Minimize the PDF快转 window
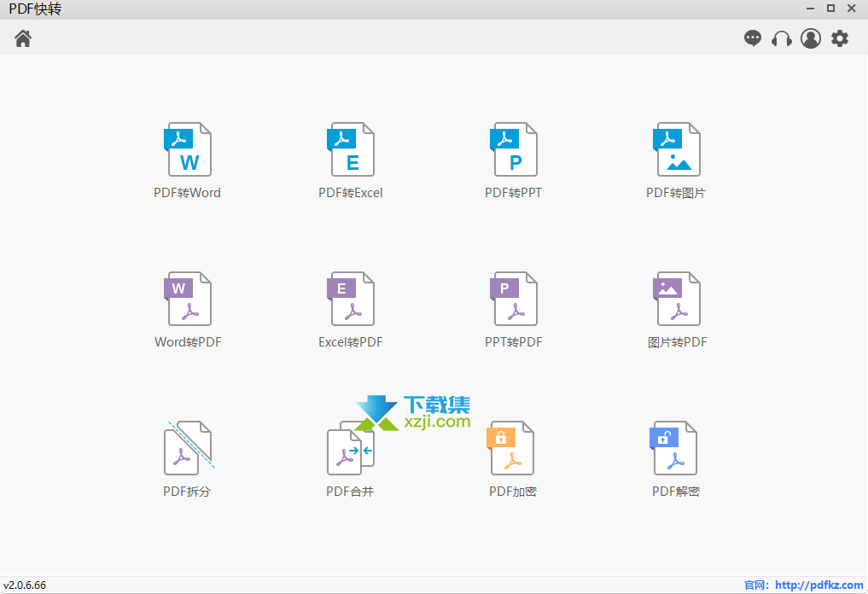This screenshot has height=594, width=868. tap(811, 9)
